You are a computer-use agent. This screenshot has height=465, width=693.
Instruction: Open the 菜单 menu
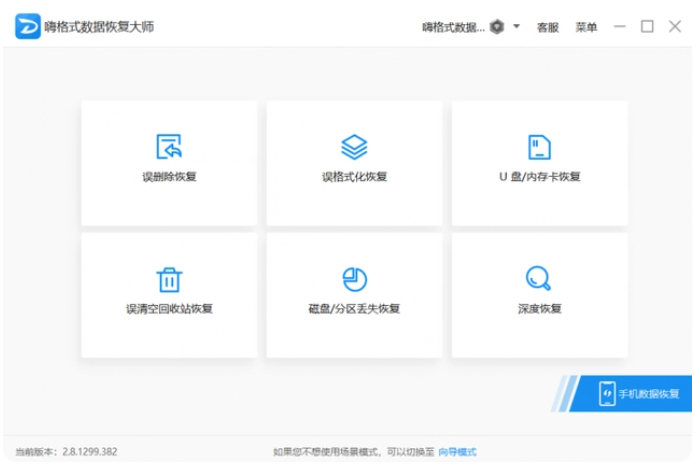586,27
